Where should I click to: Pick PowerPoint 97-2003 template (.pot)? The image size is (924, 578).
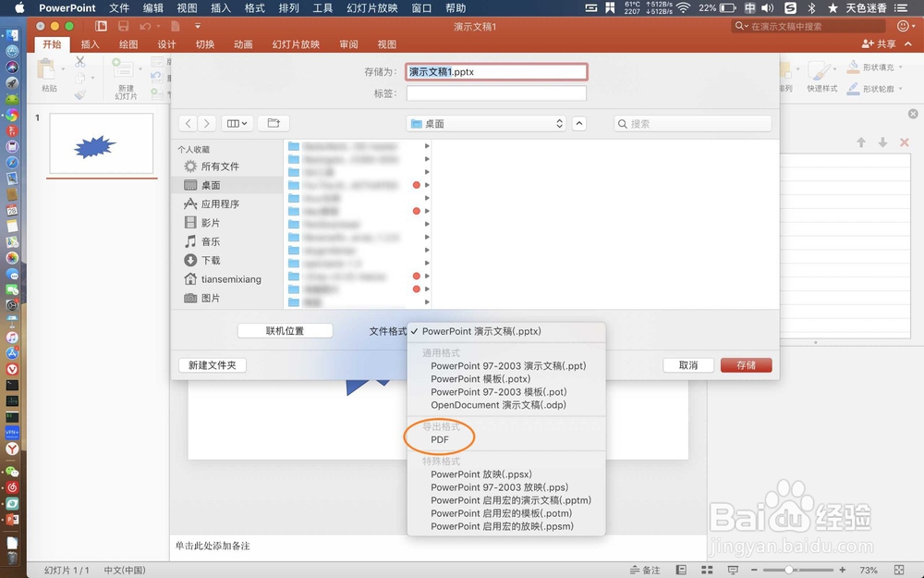[499, 391]
